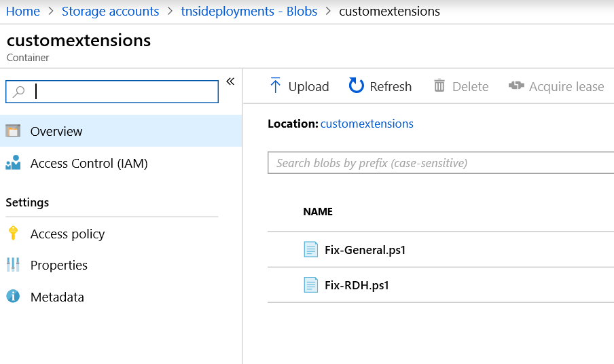Screen dimensions: 614x364
Task: Focus the Search blobs by prefix field
Action: point(441,162)
